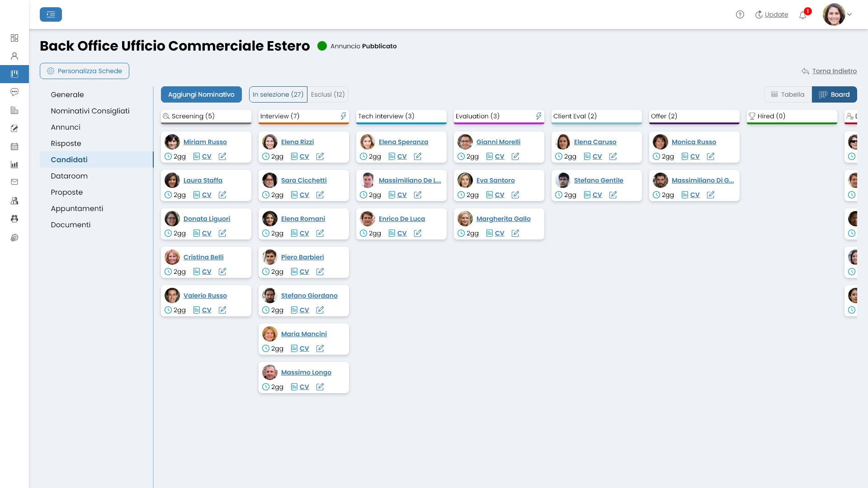Switch to Tabella view
This screenshot has width=868, height=488.
click(x=788, y=94)
